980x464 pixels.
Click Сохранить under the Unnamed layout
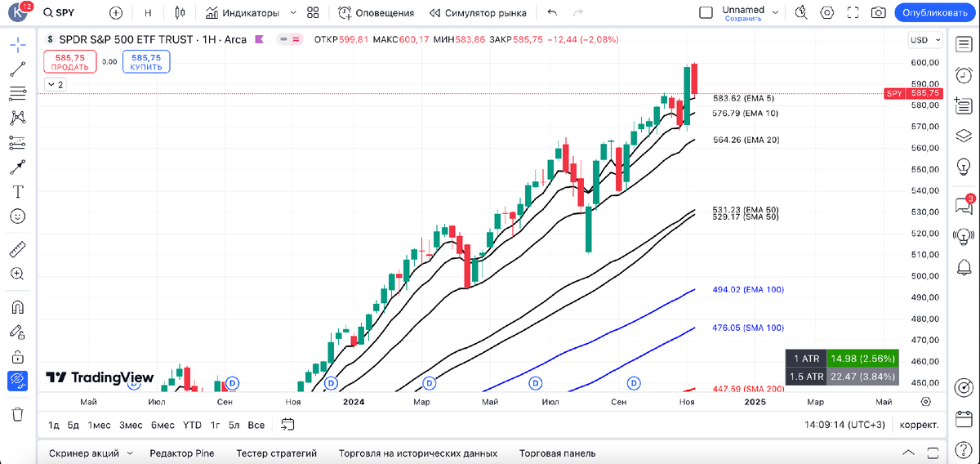pos(743,18)
